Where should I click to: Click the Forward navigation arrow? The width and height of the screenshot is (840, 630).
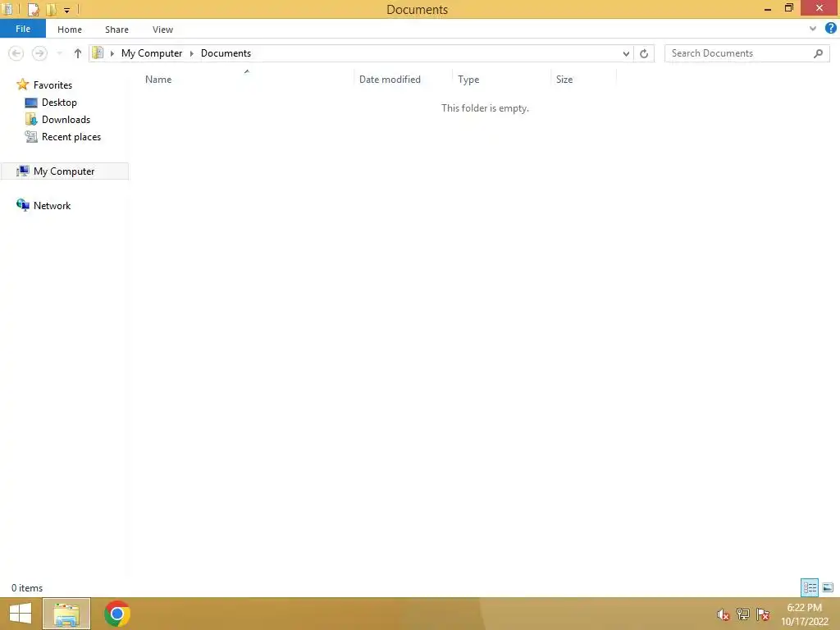point(39,53)
